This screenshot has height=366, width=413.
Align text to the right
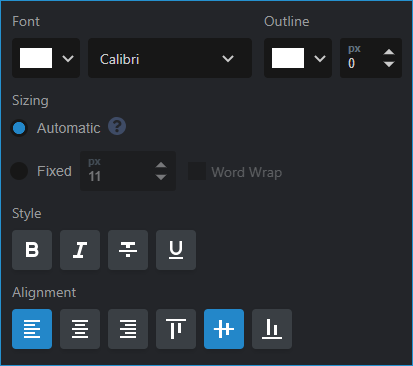128,329
